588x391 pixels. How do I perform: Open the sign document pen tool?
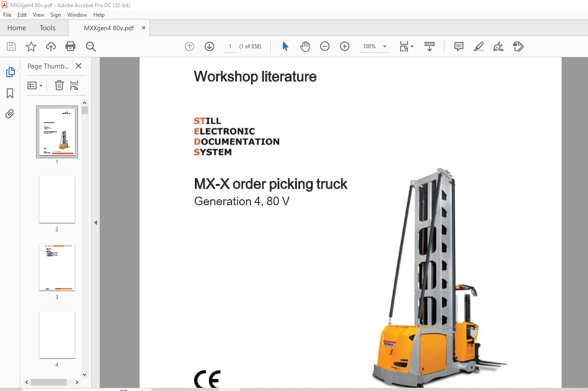499,46
